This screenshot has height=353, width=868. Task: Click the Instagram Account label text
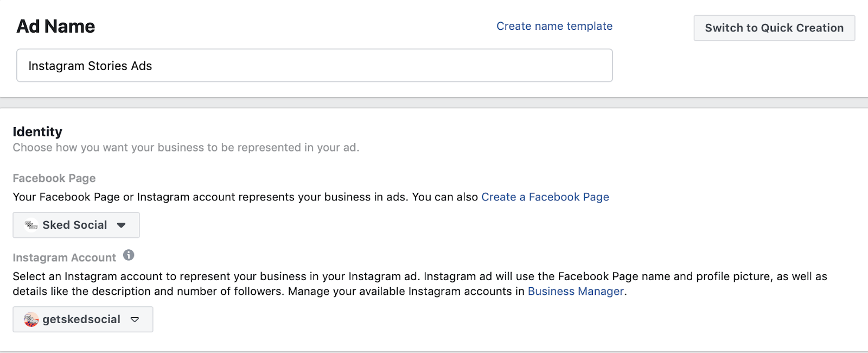point(65,257)
